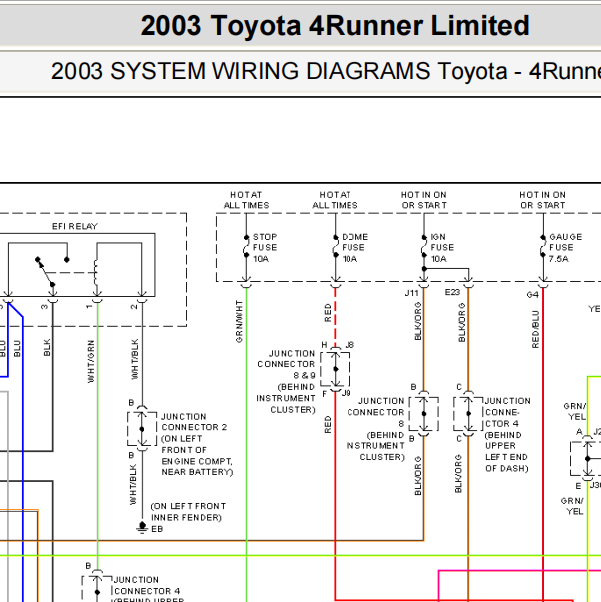Click the "EB" ground label

157,529
